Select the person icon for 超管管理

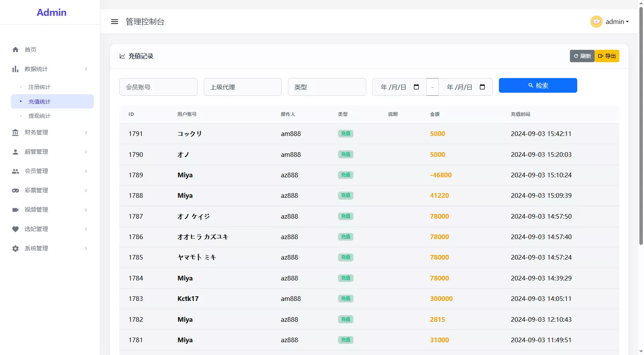[x=15, y=152]
